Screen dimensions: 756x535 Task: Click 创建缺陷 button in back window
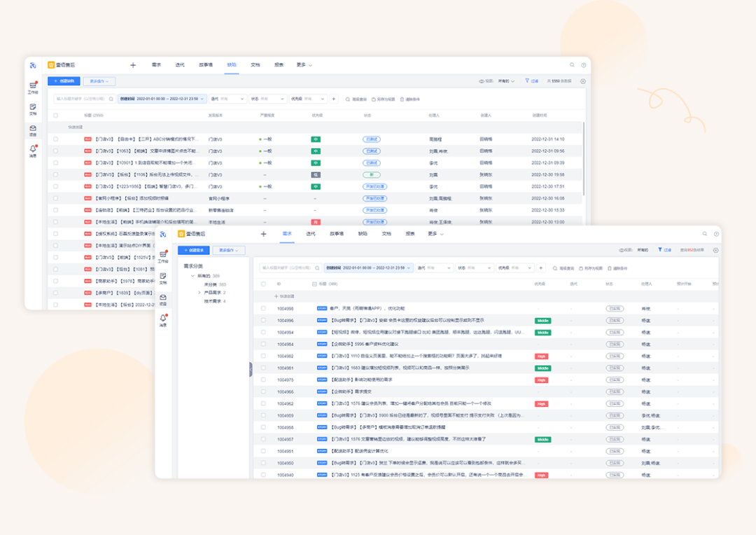tap(64, 81)
